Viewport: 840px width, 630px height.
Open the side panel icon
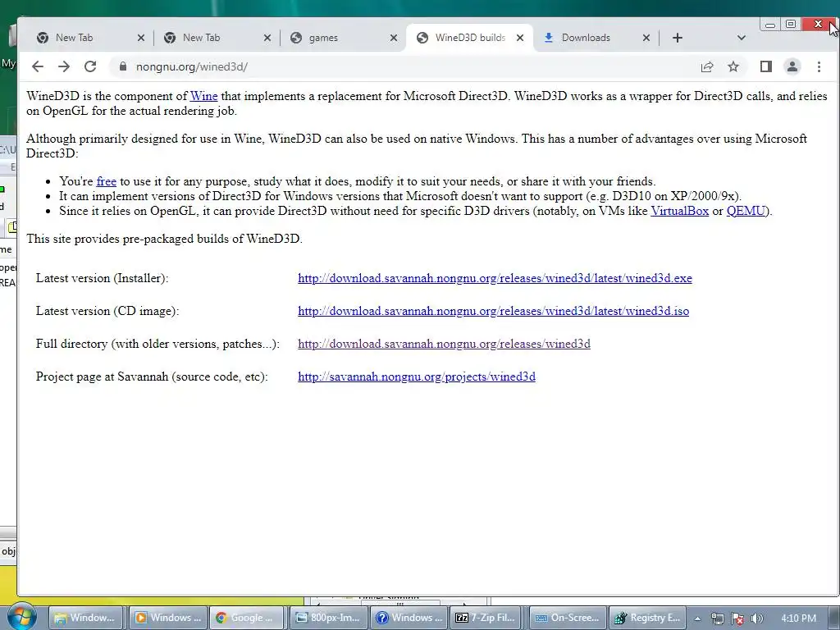[x=766, y=66]
